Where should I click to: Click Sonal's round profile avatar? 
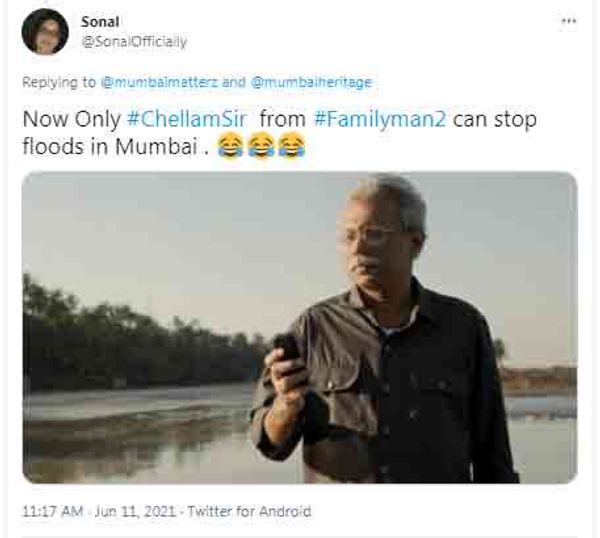pos(45,31)
